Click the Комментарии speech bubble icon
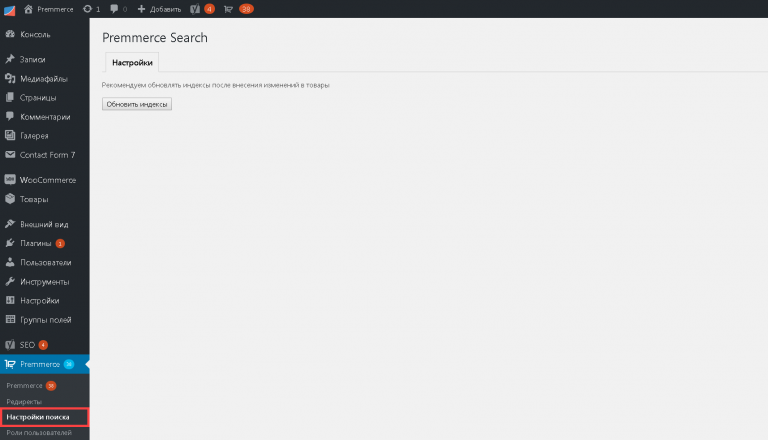This screenshot has height=440, width=768. tap(10, 116)
